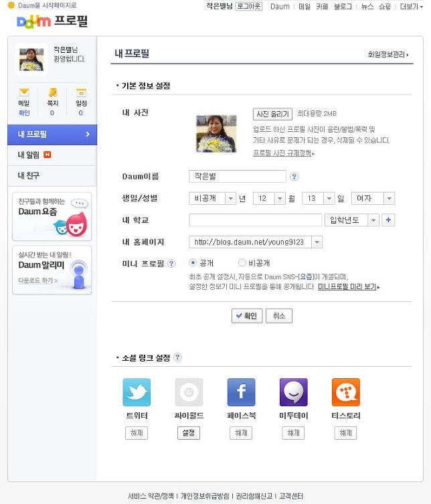This screenshot has width=431, height=504.
Task: Go to 카페 in the top navigation
Action: (322, 7)
